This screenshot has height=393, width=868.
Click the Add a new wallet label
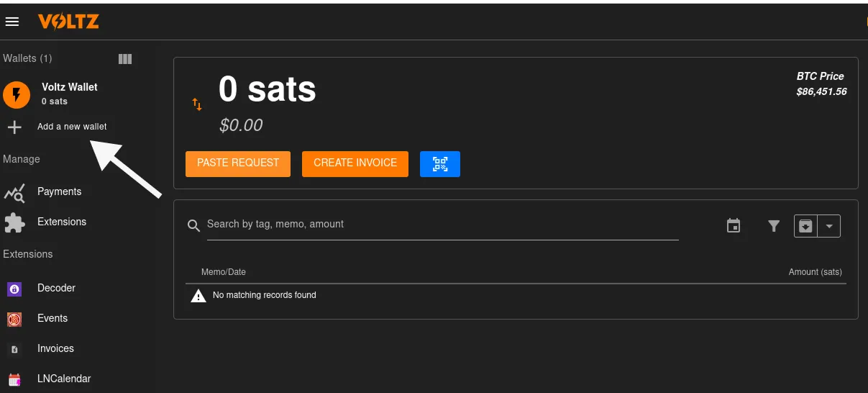(72, 127)
